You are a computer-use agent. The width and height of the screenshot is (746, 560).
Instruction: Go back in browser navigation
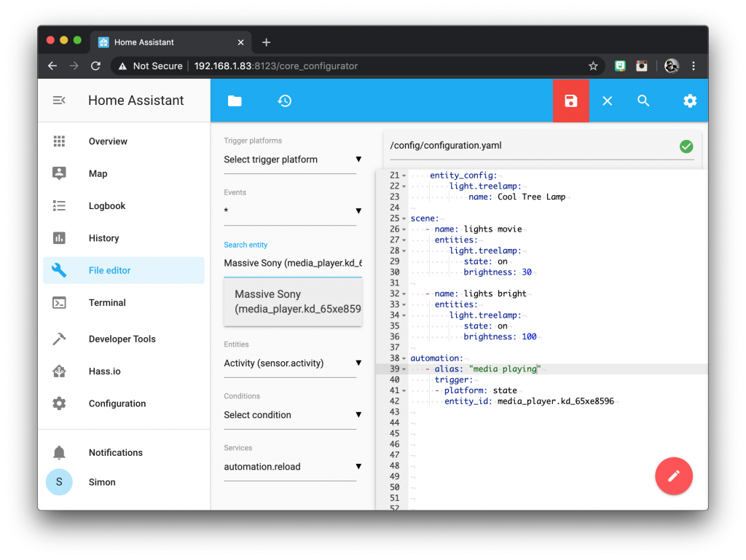point(52,66)
